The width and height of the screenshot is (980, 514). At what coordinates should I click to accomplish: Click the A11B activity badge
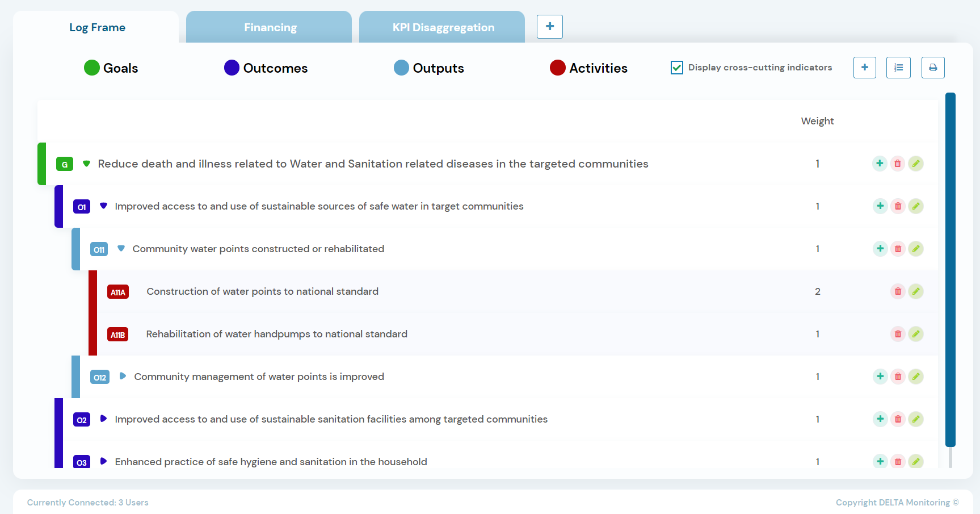coord(118,335)
